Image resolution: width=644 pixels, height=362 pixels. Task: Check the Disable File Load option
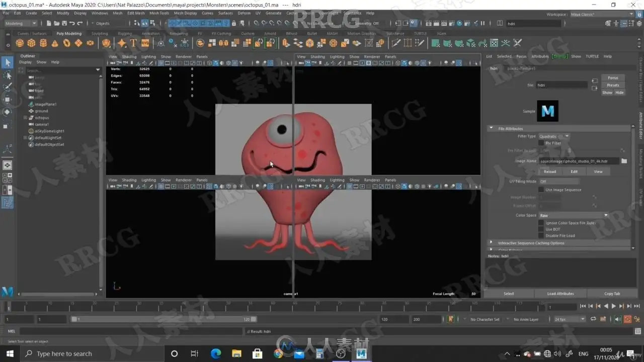[x=541, y=235]
